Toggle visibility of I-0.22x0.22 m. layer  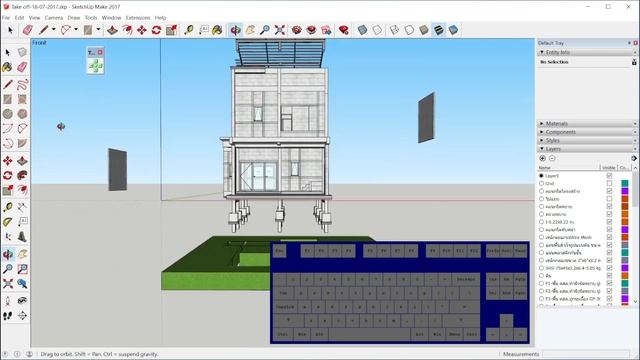click(609, 222)
